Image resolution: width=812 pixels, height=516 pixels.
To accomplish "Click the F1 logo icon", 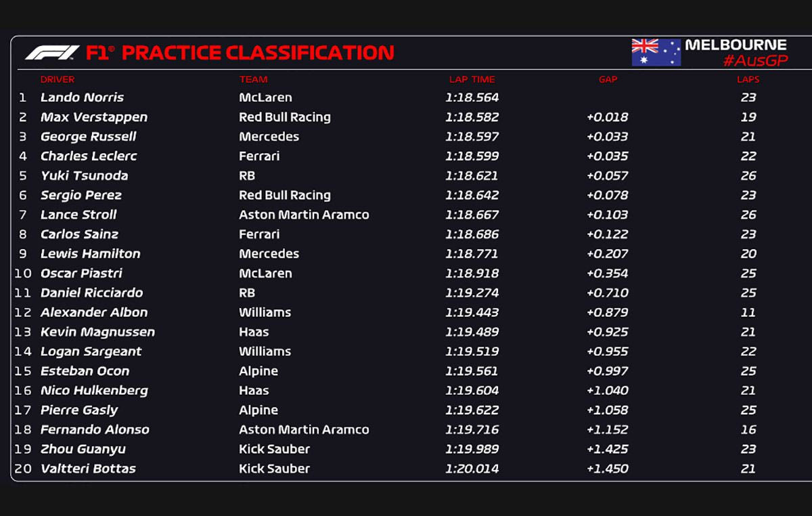I will point(52,53).
